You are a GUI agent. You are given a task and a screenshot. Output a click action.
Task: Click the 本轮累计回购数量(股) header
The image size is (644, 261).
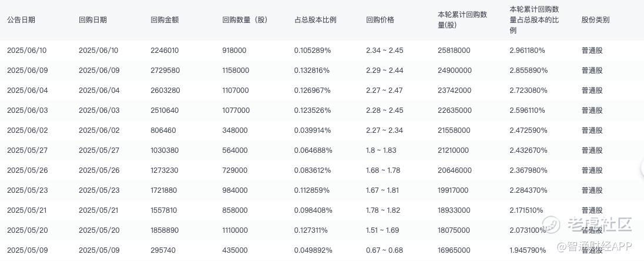pos(462,19)
